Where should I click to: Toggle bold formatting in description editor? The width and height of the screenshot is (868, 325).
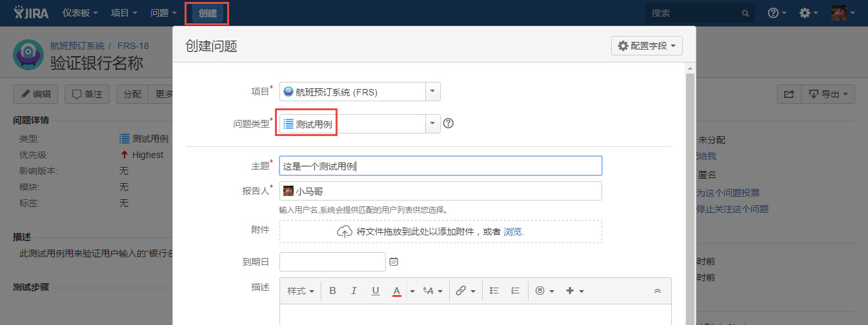point(333,291)
